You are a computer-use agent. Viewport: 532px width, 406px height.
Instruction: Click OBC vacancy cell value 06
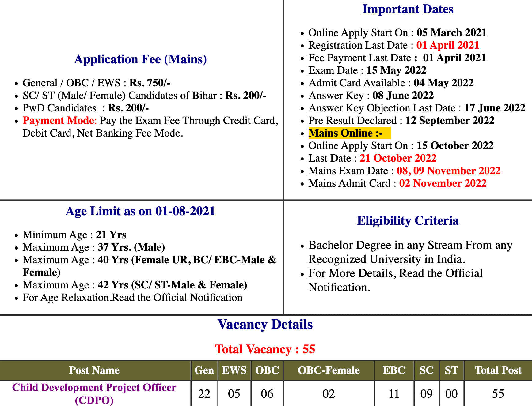pyautogui.click(x=267, y=394)
